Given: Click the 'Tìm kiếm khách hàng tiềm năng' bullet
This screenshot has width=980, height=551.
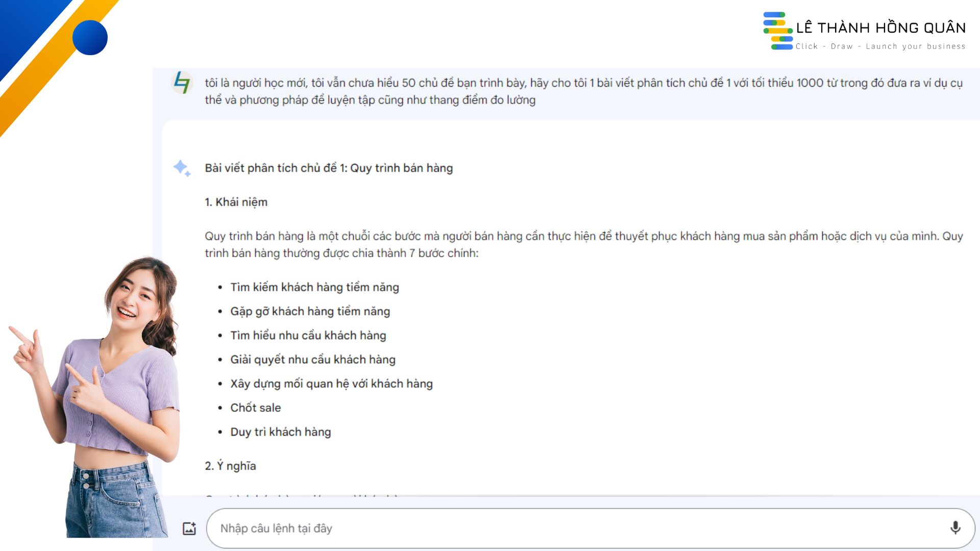Looking at the screenshot, I should coord(314,287).
